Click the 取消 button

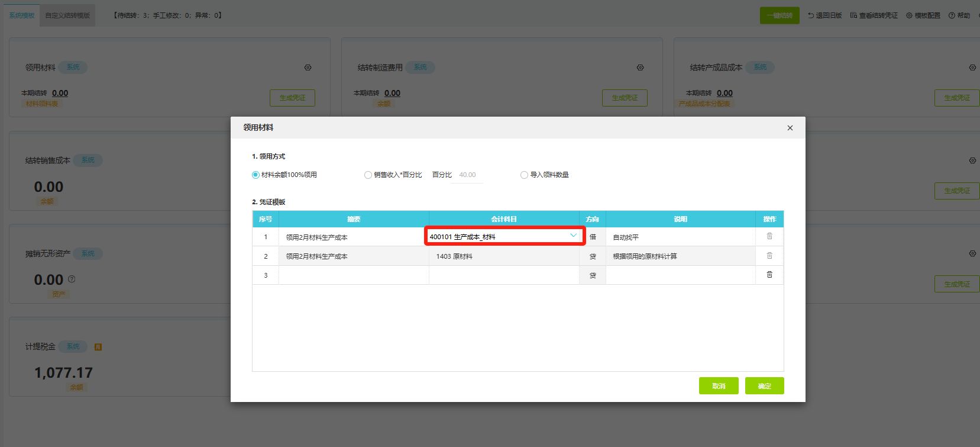point(719,386)
